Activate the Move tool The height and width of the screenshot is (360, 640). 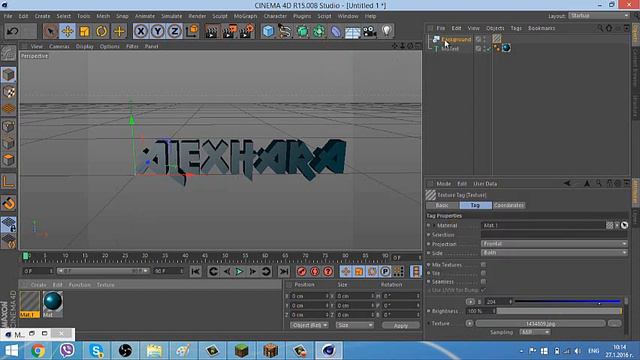tap(67, 31)
